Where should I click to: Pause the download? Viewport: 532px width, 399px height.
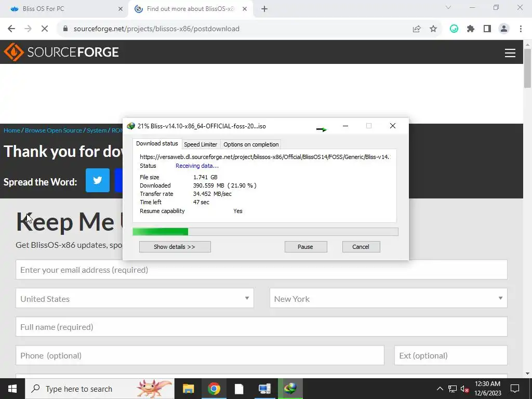pos(305,247)
